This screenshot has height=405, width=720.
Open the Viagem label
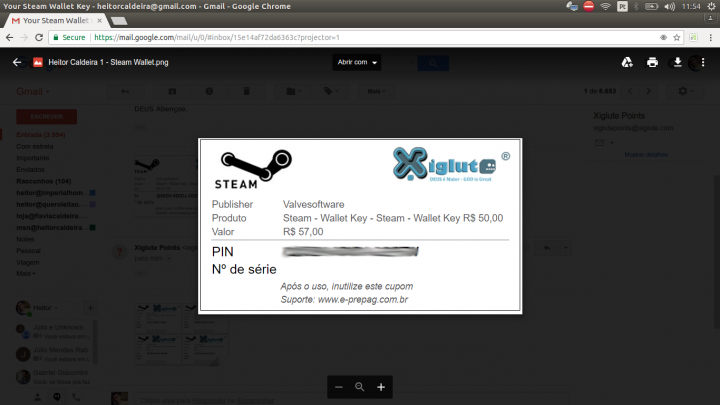pos(28,263)
